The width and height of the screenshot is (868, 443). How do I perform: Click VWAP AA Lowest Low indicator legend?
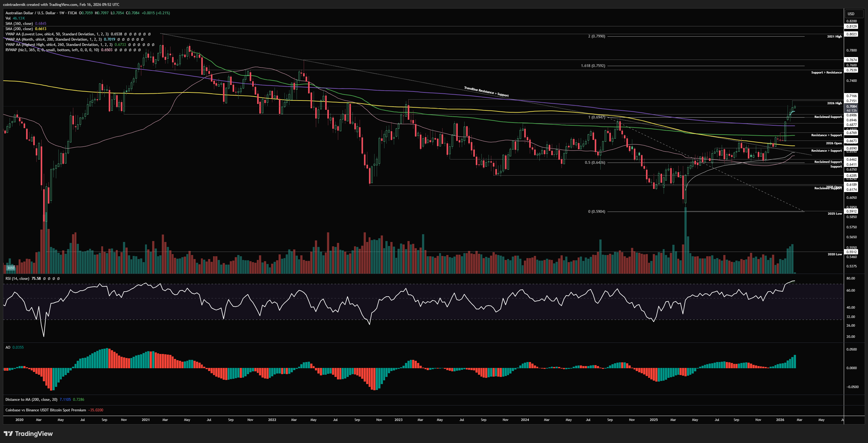coord(57,34)
